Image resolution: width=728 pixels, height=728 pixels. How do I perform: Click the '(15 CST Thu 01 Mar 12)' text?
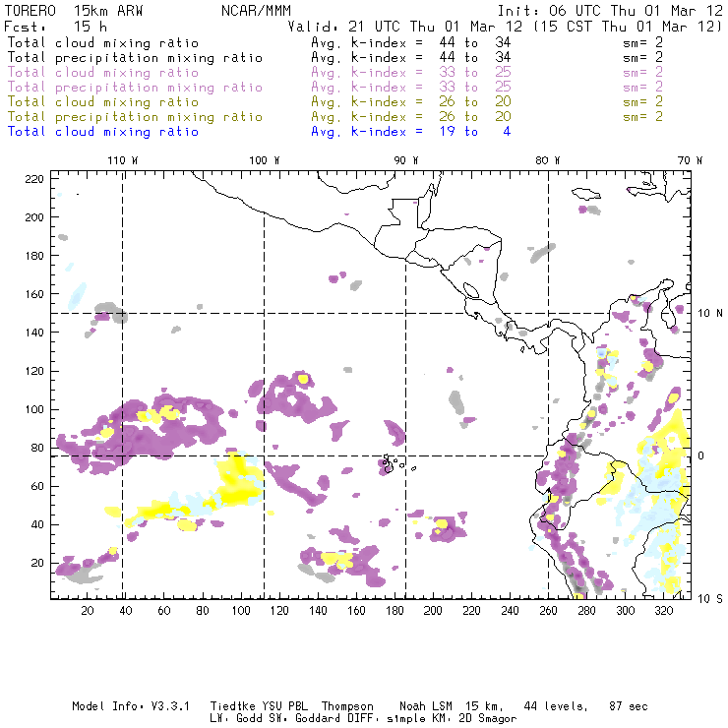click(628, 27)
